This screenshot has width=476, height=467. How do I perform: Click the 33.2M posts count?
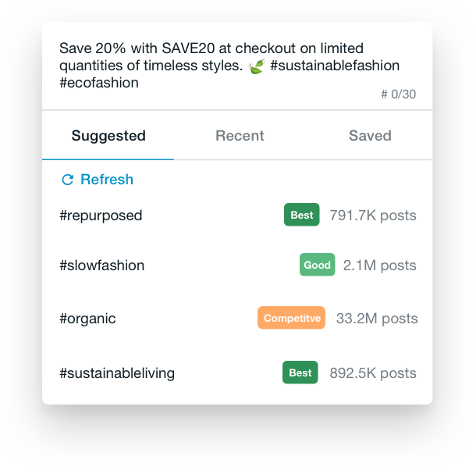[377, 319]
